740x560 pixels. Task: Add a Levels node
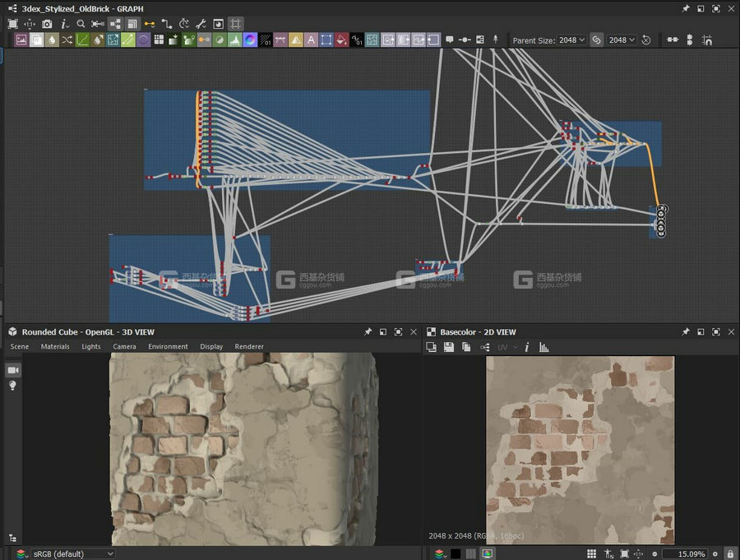234,40
